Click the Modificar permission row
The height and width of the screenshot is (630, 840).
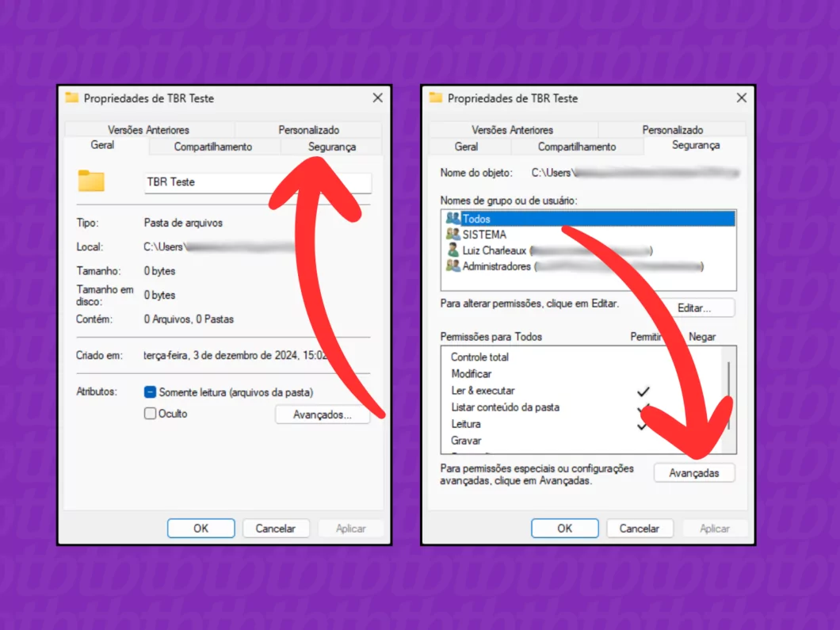581,374
